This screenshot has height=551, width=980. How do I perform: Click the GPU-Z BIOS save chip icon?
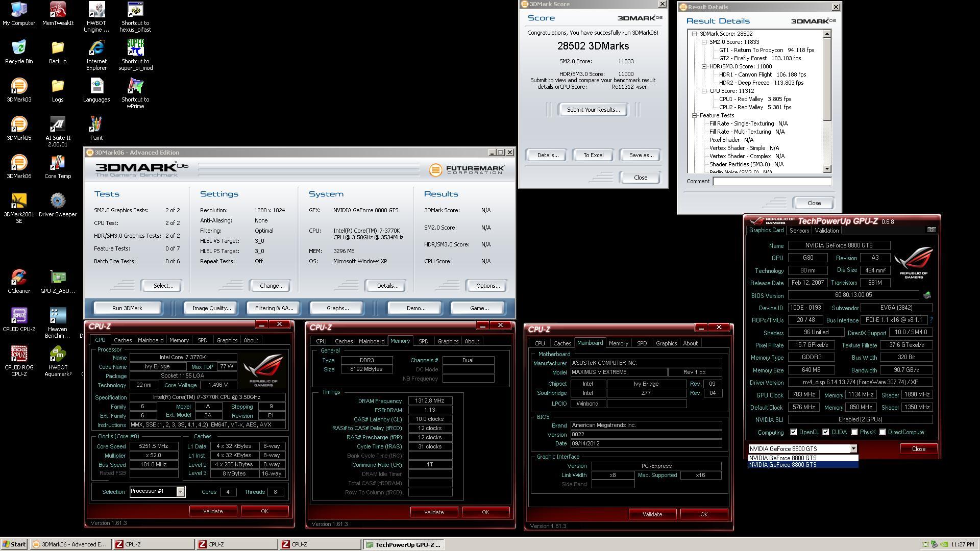point(927,295)
